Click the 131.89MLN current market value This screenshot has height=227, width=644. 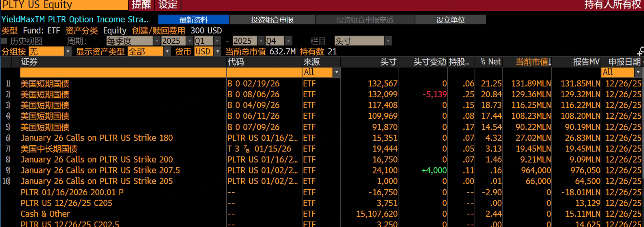tap(531, 84)
